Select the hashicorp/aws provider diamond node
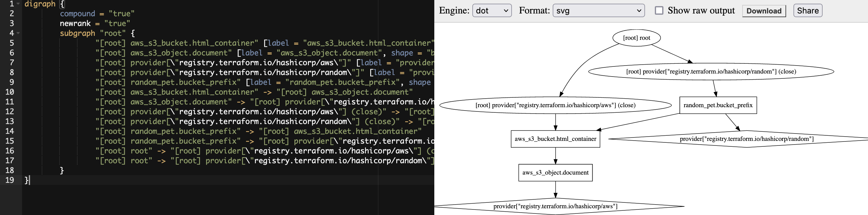This screenshot has height=215, width=868. 555,206
